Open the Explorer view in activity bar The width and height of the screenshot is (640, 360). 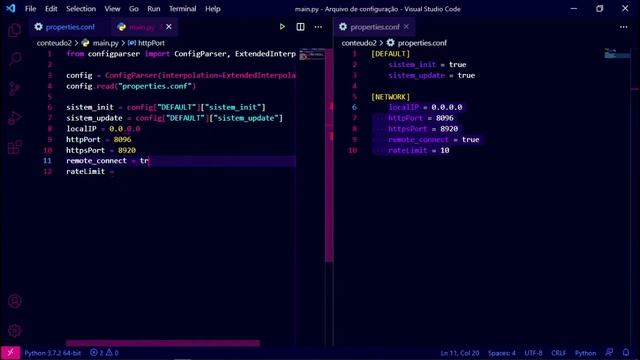15,30
